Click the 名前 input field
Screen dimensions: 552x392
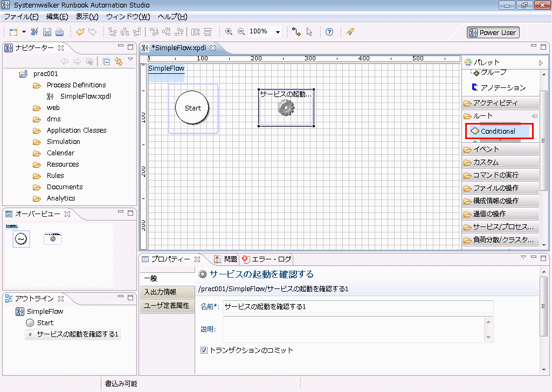pos(358,307)
